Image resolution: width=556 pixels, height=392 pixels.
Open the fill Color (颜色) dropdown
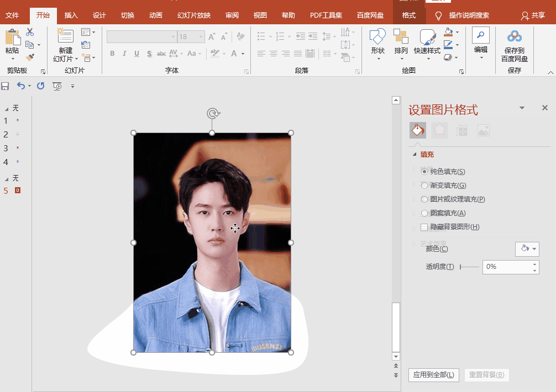pyautogui.click(x=527, y=249)
